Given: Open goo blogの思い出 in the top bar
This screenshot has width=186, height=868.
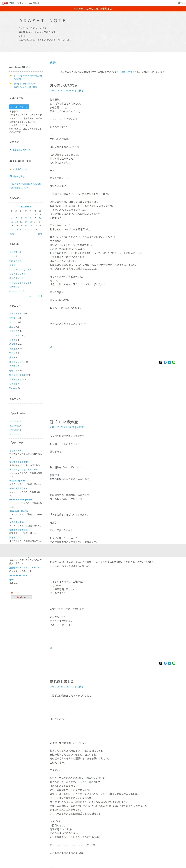Looking at the screenshot, I should click(x=32, y=3).
